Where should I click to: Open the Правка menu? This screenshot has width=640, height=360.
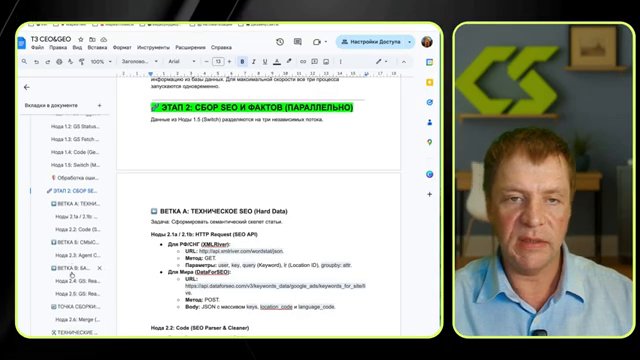pos(58,48)
